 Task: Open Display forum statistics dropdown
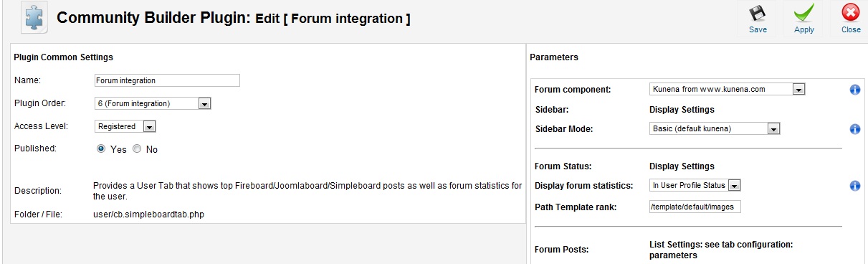[x=695, y=185]
